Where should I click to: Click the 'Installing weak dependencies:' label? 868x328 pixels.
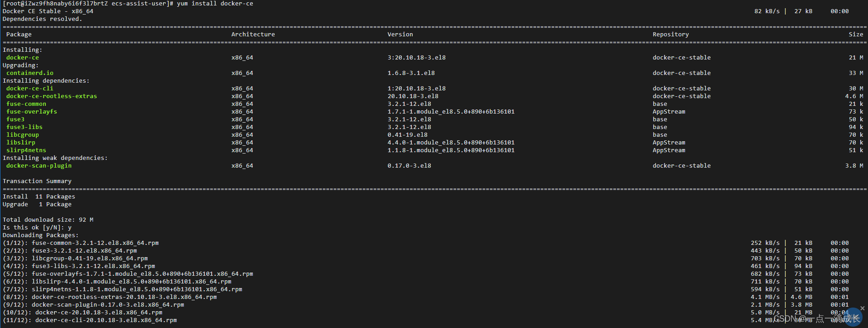point(55,158)
